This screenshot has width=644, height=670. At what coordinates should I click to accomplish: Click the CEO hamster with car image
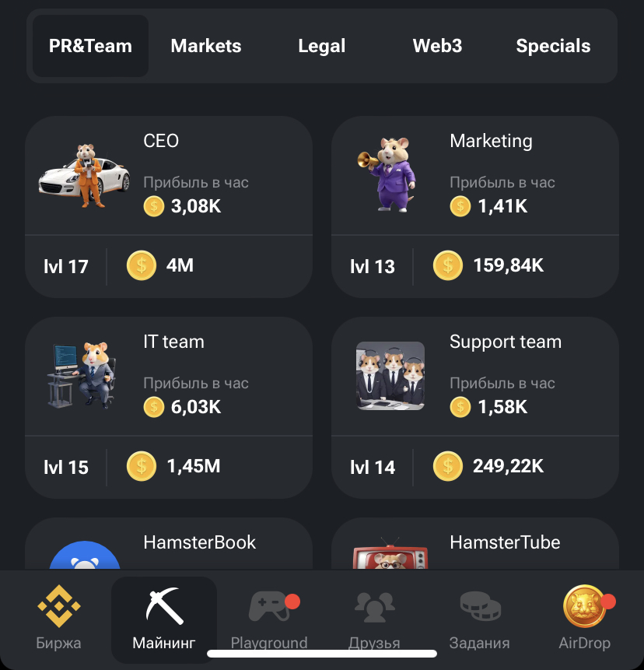[x=85, y=175]
